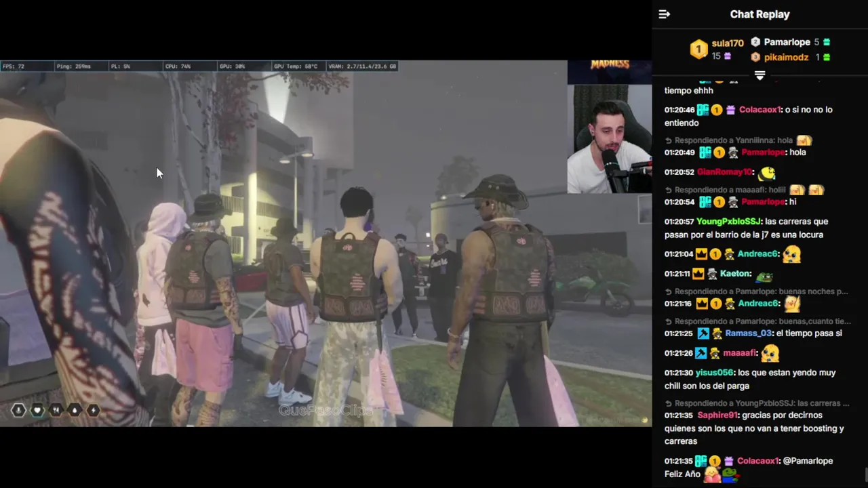Viewport: 868px width, 488px height.
Task: Click the crown badge on Kaeton's message
Action: [x=698, y=274]
